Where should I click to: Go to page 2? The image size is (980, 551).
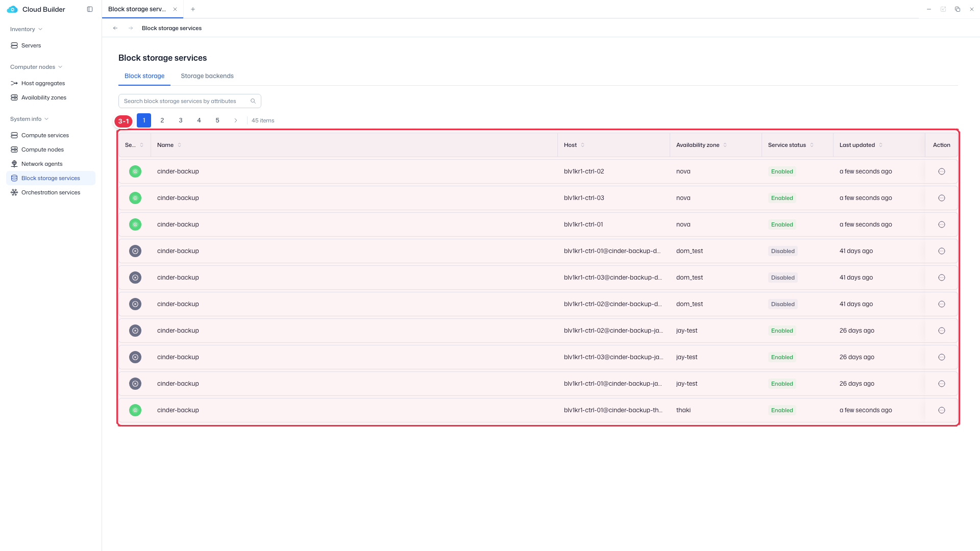[162, 120]
